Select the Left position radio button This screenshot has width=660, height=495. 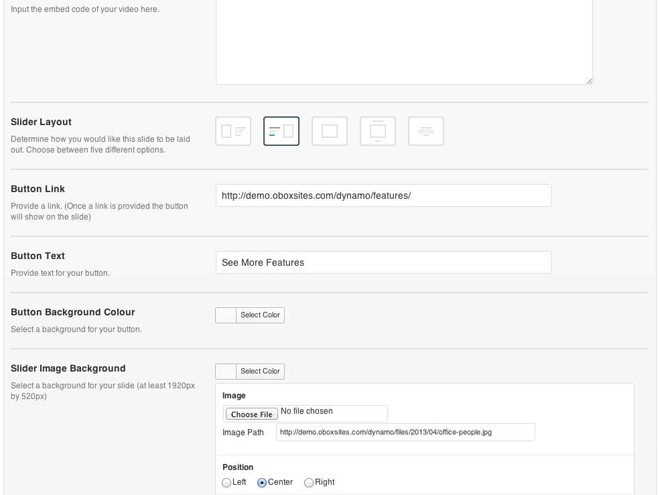[x=226, y=482]
